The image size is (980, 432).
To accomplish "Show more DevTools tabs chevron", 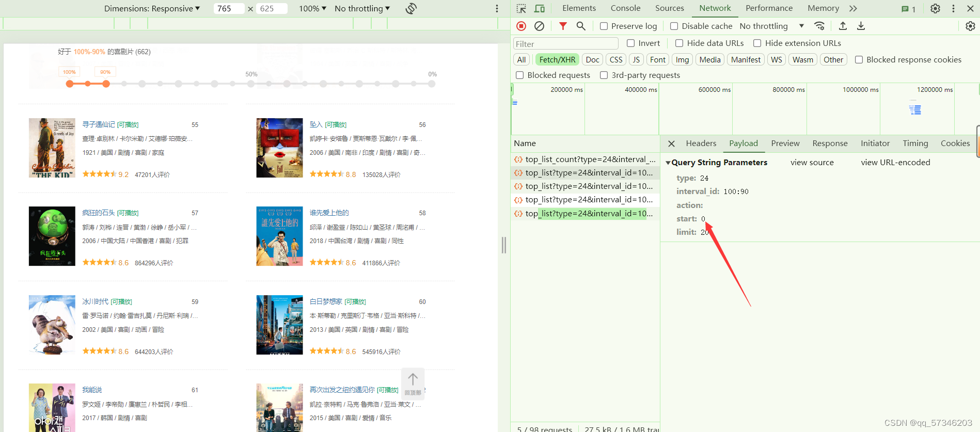I will point(853,8).
